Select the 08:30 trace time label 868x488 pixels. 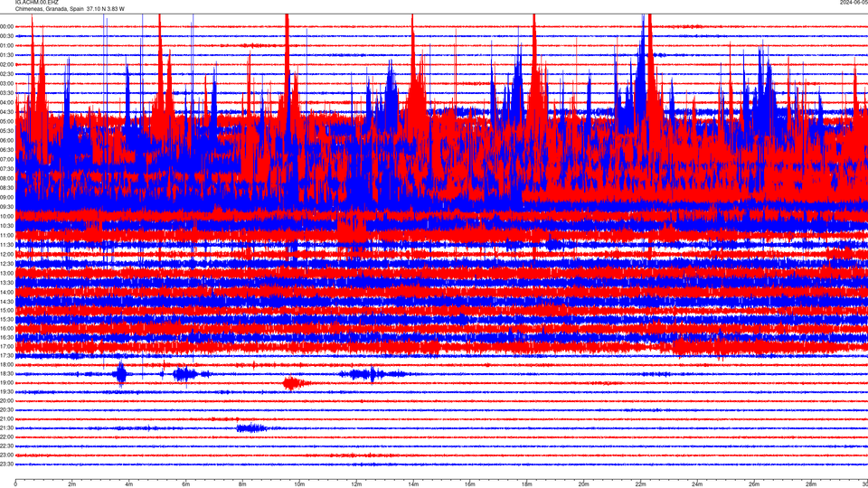tap(7, 188)
